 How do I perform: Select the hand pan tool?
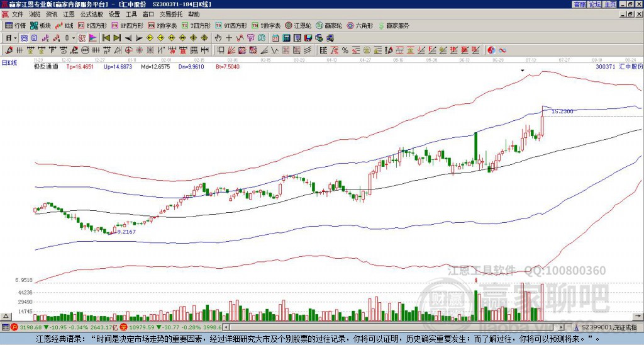(218, 38)
